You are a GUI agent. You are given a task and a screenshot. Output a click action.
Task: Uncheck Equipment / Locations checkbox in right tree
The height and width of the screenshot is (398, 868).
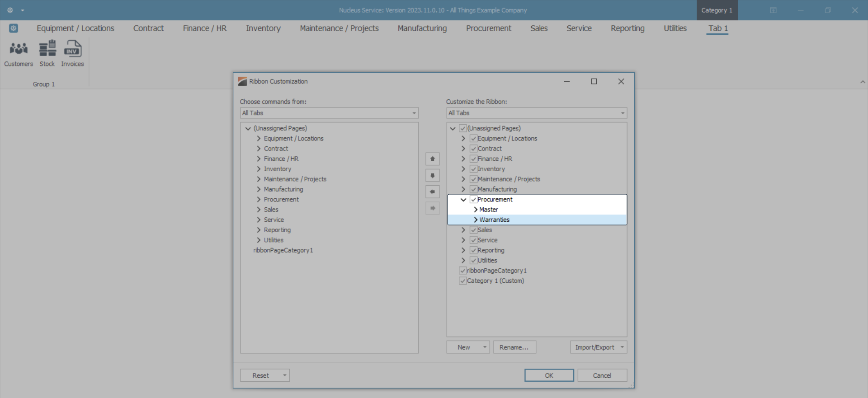(x=473, y=139)
